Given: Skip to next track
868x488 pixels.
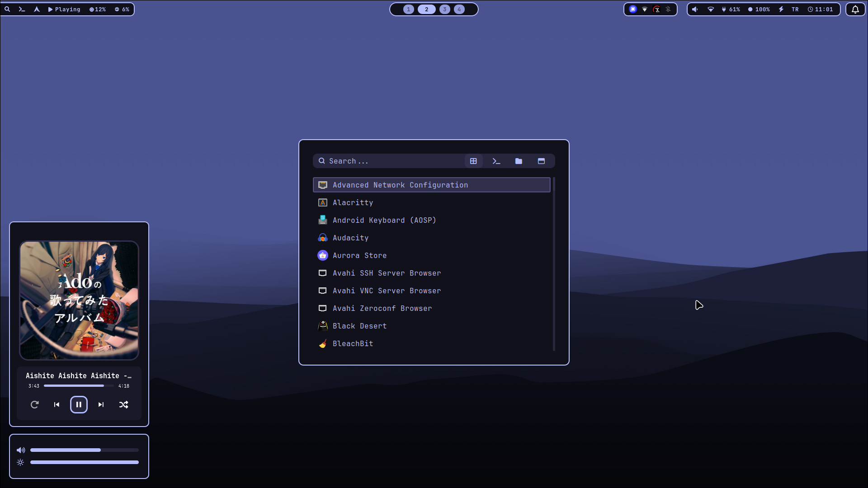Looking at the screenshot, I should tap(101, 404).
